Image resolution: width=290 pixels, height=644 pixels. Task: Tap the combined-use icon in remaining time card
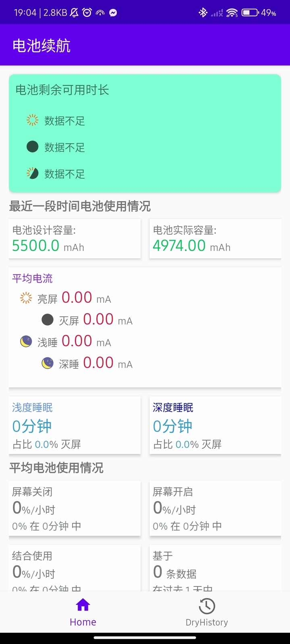(32, 173)
